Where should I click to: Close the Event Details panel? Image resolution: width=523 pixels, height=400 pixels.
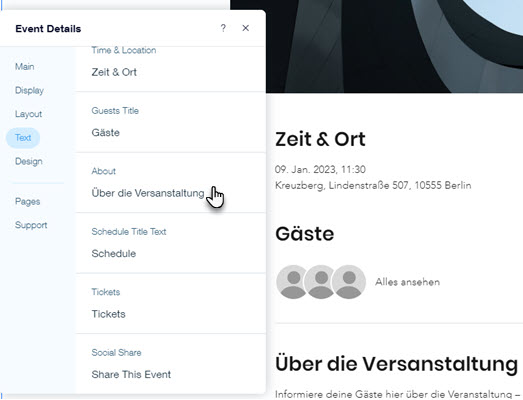(245, 28)
